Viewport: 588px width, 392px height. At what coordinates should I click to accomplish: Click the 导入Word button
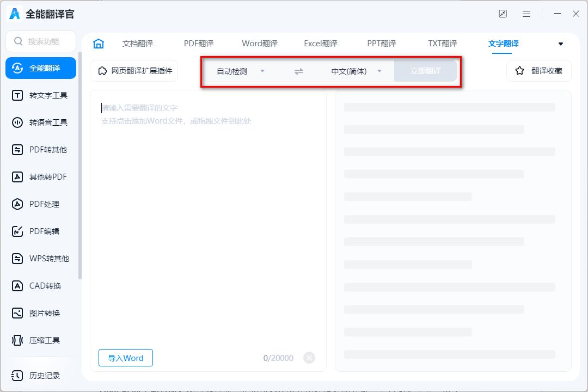tap(125, 358)
